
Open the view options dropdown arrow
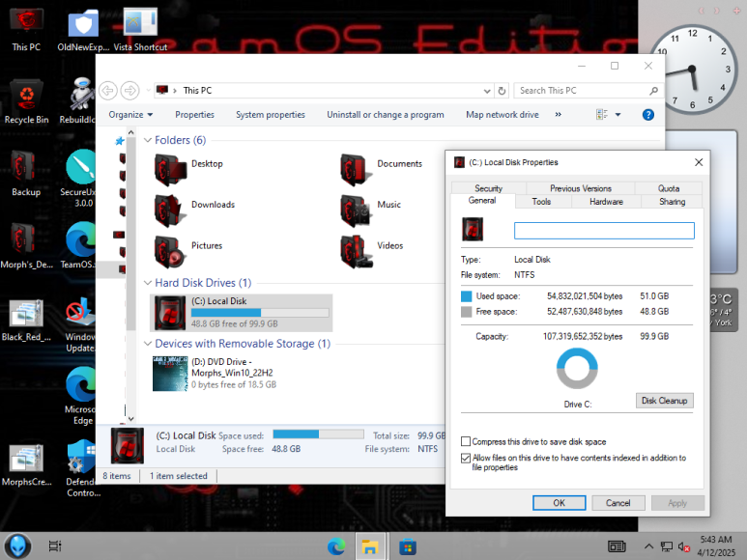tap(618, 115)
